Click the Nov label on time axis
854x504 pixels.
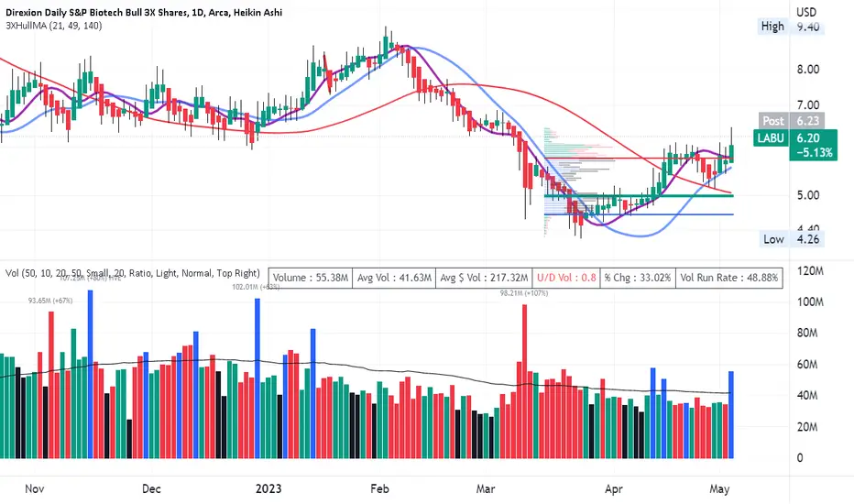(34, 488)
